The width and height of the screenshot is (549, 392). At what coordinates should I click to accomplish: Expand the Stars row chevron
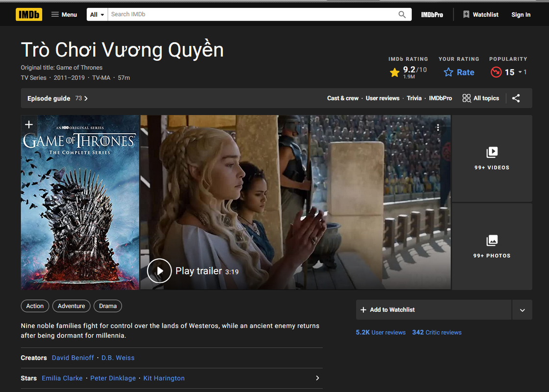(317, 378)
